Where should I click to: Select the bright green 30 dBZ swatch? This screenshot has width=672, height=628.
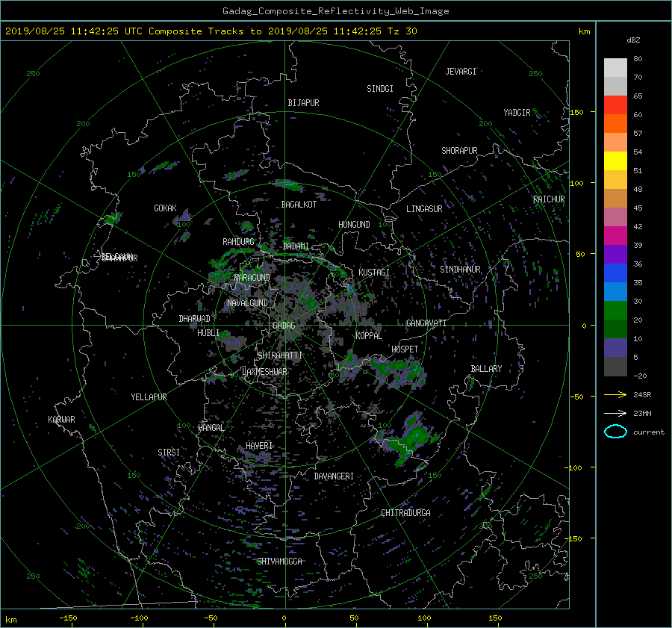[x=615, y=311]
